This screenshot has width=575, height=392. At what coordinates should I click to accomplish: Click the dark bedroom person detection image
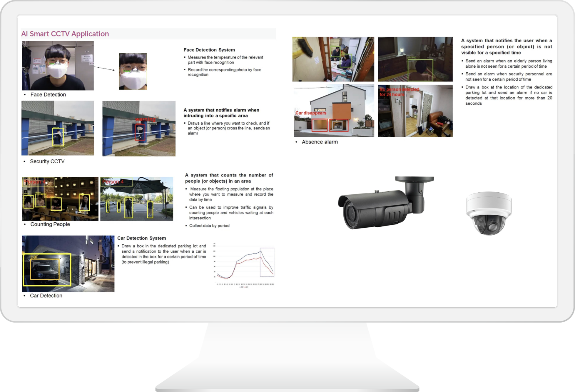pos(415,59)
